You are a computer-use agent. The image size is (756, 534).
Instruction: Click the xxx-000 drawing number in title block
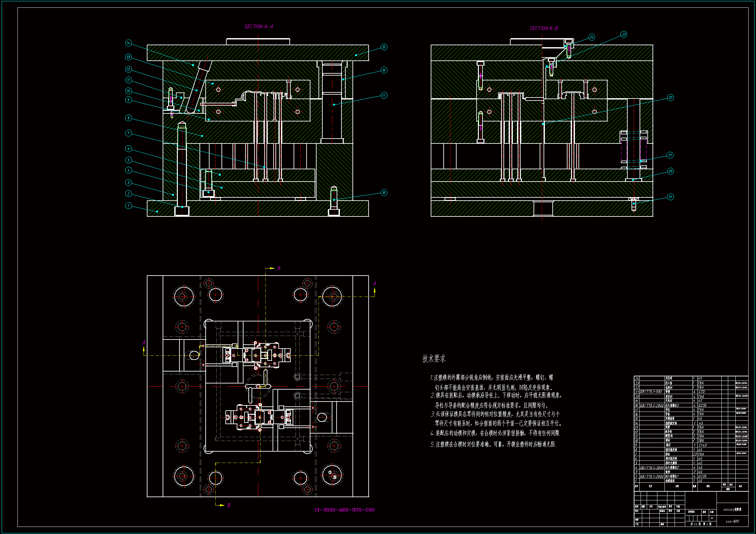(732, 521)
